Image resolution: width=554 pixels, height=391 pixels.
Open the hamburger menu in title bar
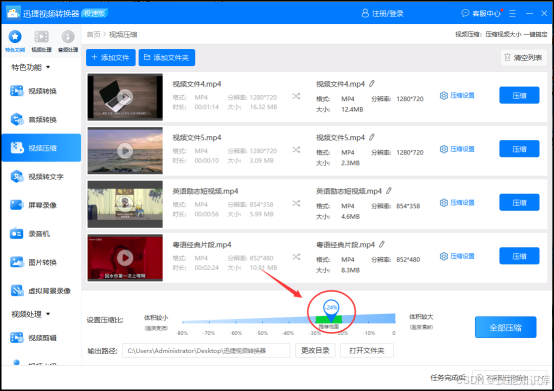coord(512,13)
